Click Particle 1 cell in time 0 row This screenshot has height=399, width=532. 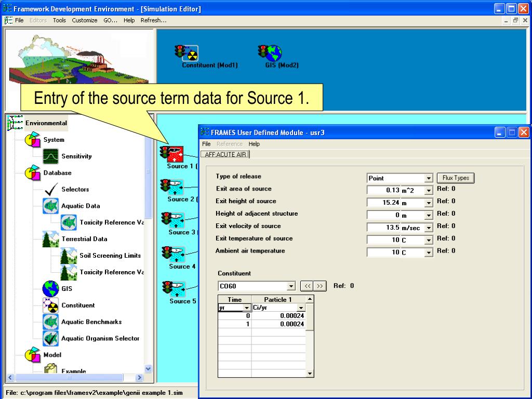(278, 316)
